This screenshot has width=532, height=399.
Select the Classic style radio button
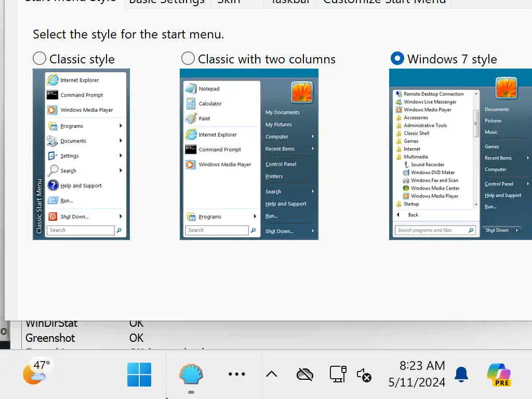tap(39, 58)
